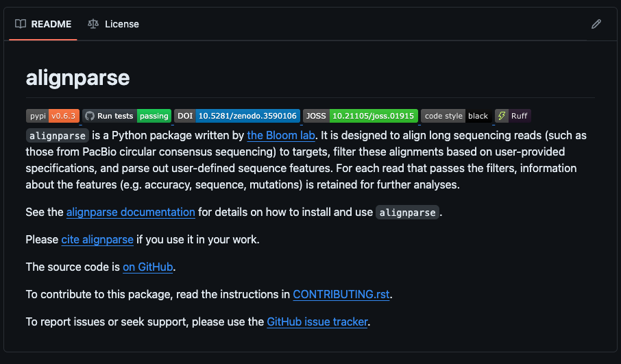Click the alignparse code text after 'install and use'
Viewport: 621px width, 364px height.
point(408,213)
